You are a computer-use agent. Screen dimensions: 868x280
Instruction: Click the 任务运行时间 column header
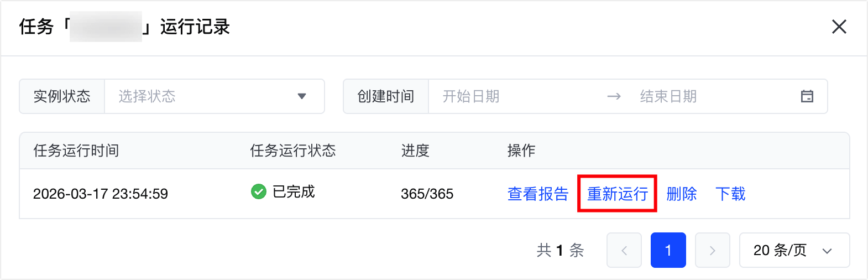click(x=76, y=151)
